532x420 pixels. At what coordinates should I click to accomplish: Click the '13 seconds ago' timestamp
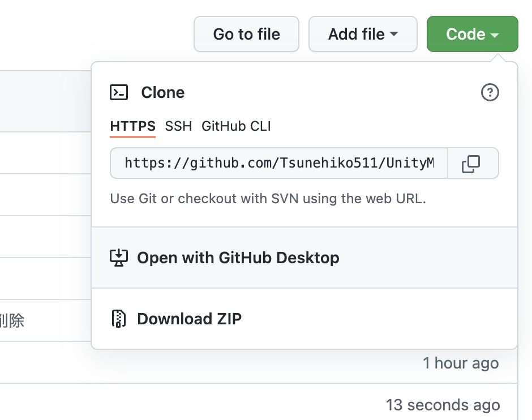click(443, 405)
